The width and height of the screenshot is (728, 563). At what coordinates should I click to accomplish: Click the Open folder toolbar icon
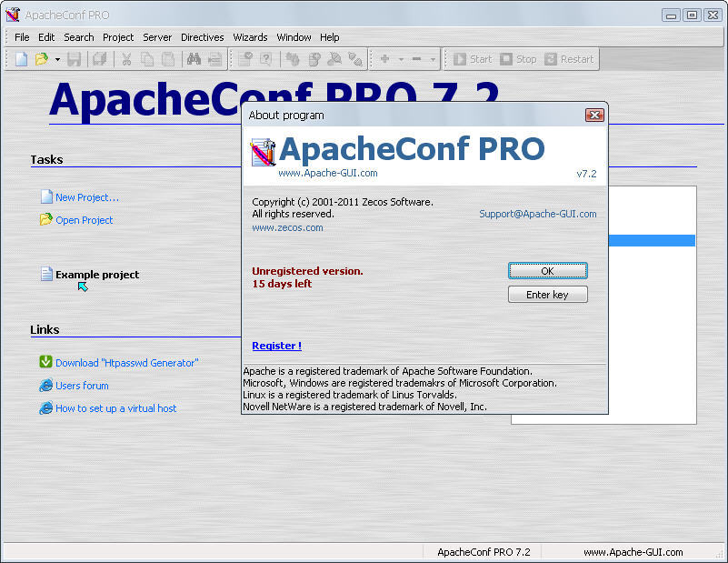pyautogui.click(x=42, y=59)
